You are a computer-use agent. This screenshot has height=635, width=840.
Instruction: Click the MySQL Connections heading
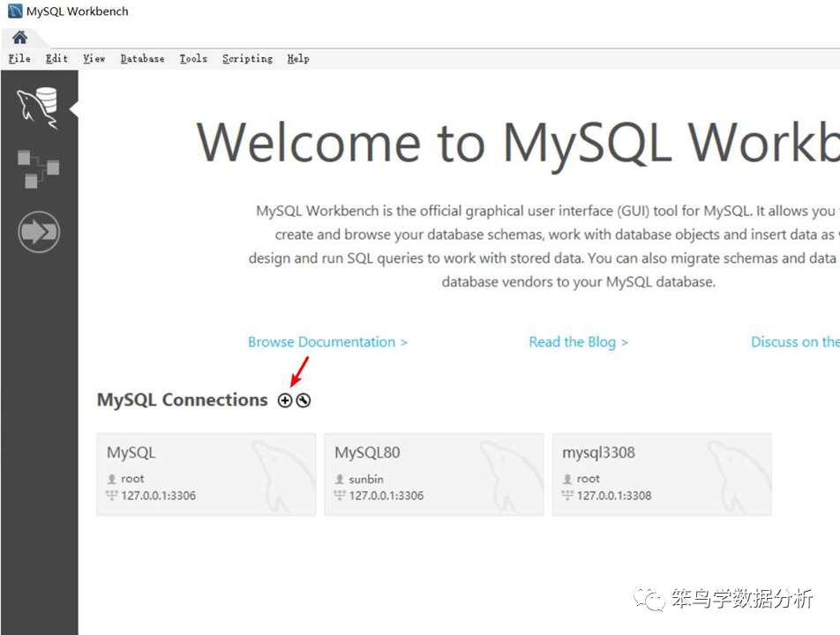pyautogui.click(x=182, y=400)
